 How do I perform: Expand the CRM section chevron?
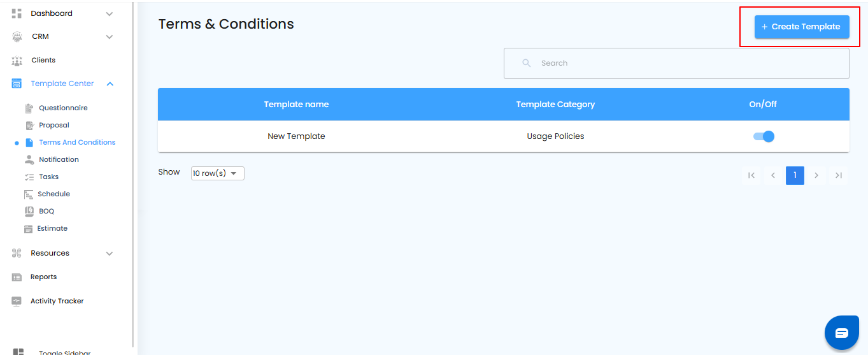tap(110, 37)
